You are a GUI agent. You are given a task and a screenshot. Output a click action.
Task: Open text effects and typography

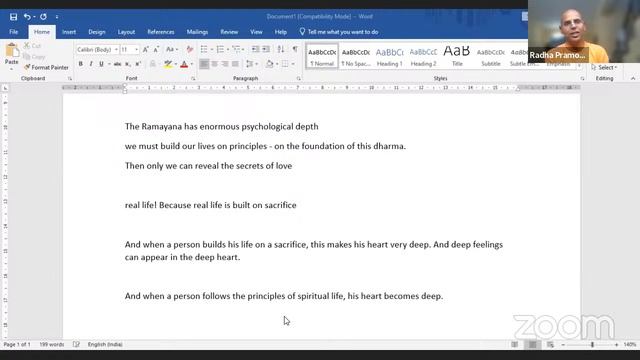pyautogui.click(x=153, y=64)
